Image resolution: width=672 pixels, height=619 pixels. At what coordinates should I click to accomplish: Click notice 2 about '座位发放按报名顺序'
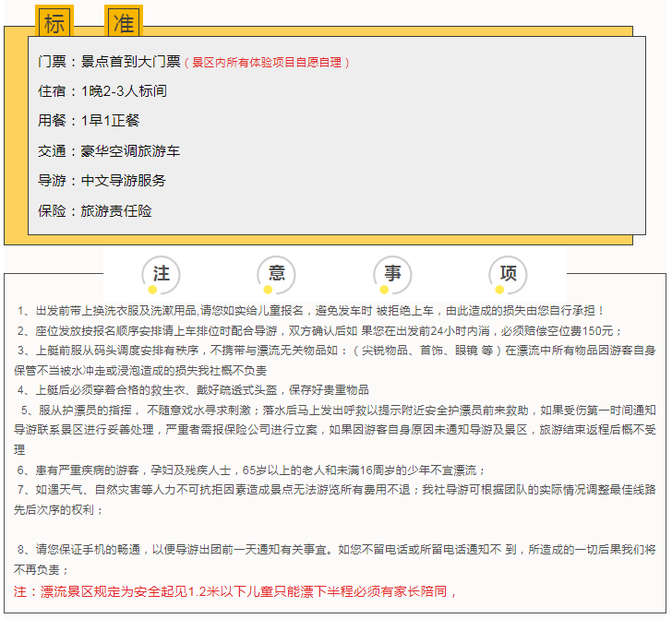coord(319,330)
